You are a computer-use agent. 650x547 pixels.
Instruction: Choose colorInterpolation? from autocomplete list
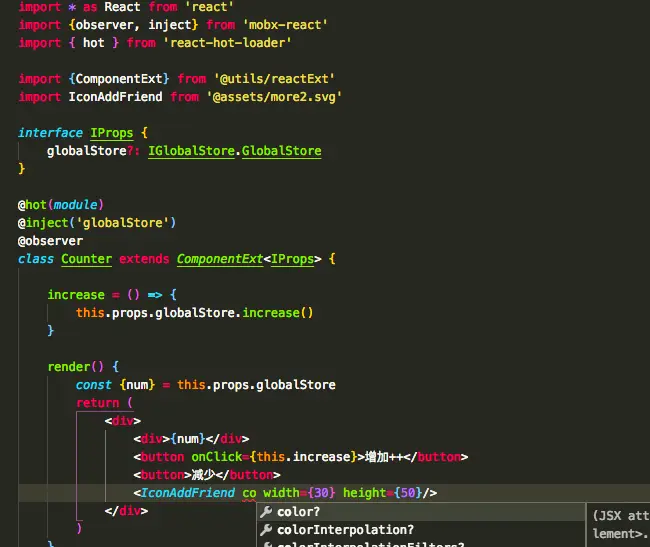(x=420, y=530)
